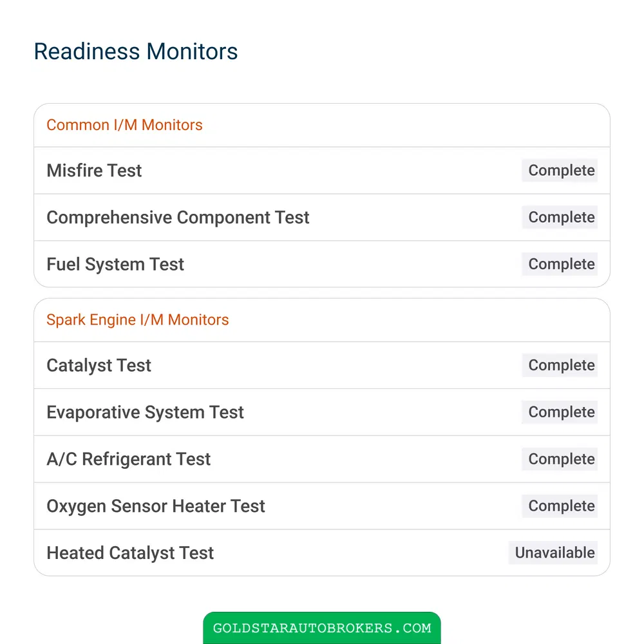Open the GOLDSTARAUTOBROKERS.COM green button
644x644 pixels.
click(322, 627)
